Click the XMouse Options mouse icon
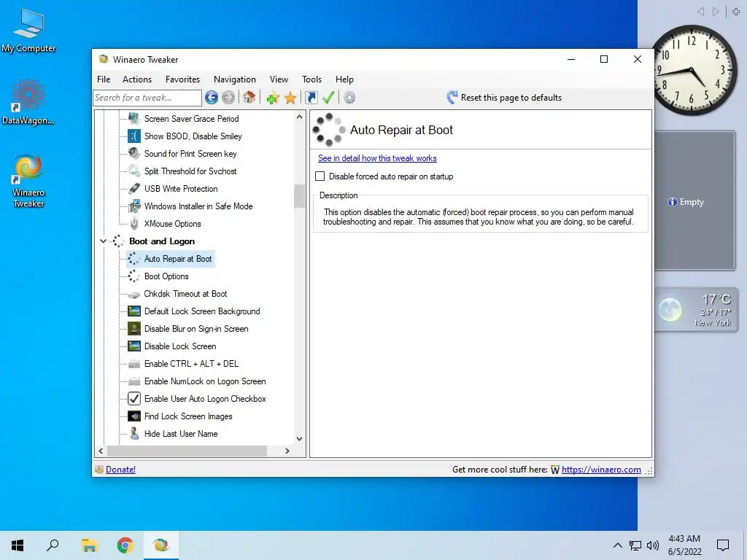The height and width of the screenshot is (560, 747). pyautogui.click(x=134, y=223)
